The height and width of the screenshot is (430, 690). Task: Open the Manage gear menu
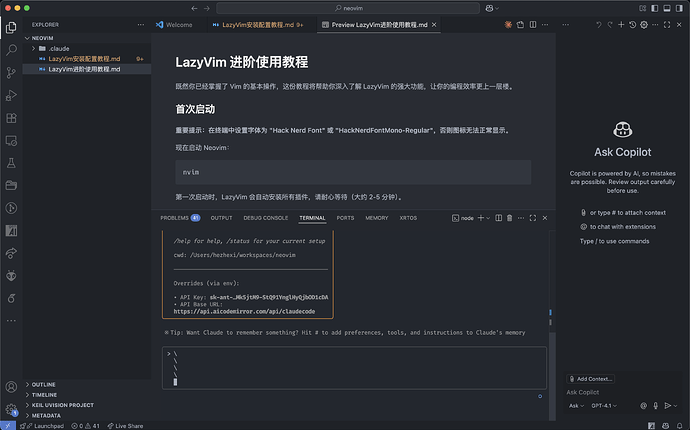coord(11,409)
